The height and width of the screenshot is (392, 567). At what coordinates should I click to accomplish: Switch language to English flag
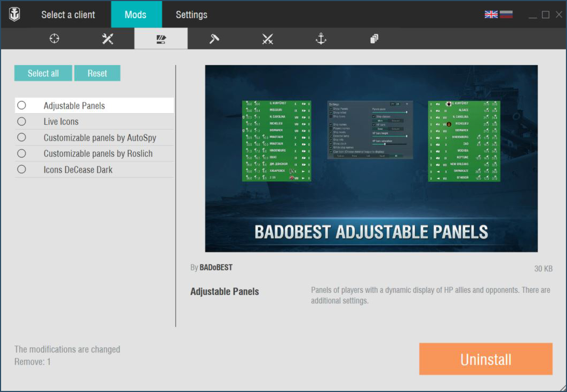click(491, 14)
